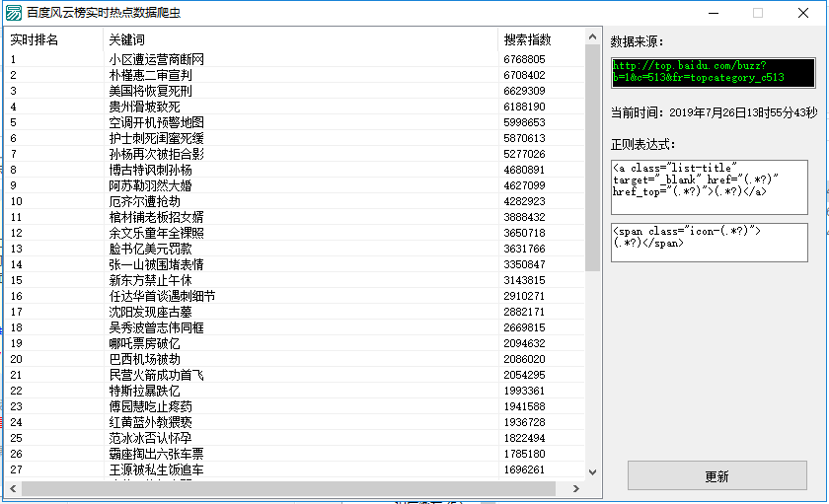Select row 贵州滑坡致死
Viewport: 829px width, 504px height.
(x=294, y=107)
